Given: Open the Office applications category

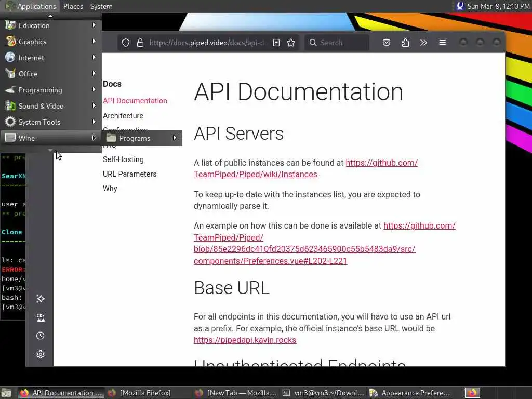Looking at the screenshot, I should coord(50,74).
